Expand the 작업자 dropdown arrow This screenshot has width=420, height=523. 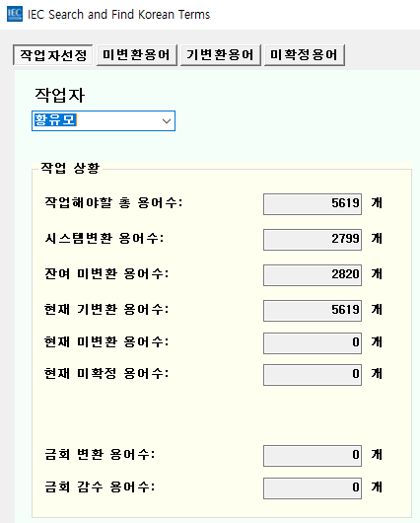click(167, 121)
